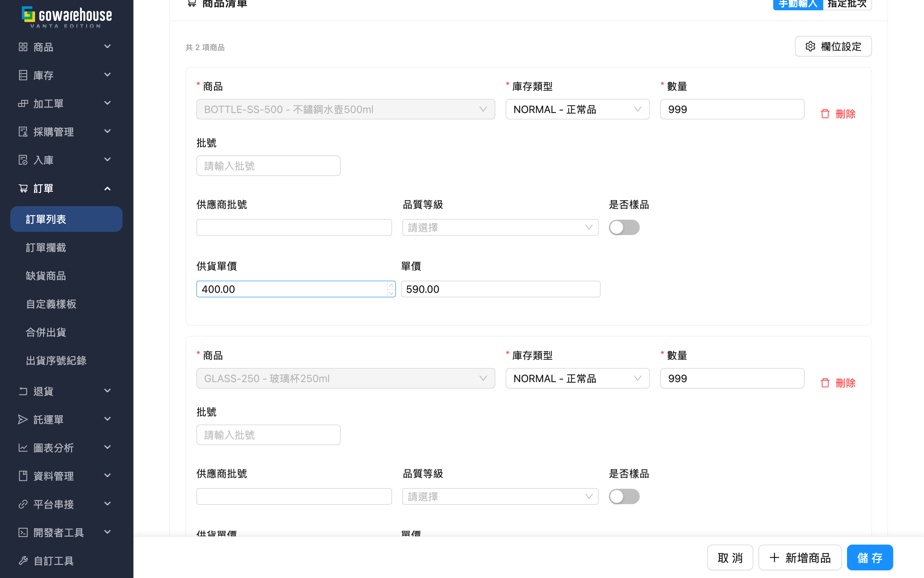The width and height of the screenshot is (924, 578).
Task: Click the 平台串接 link icon
Action: (23, 504)
